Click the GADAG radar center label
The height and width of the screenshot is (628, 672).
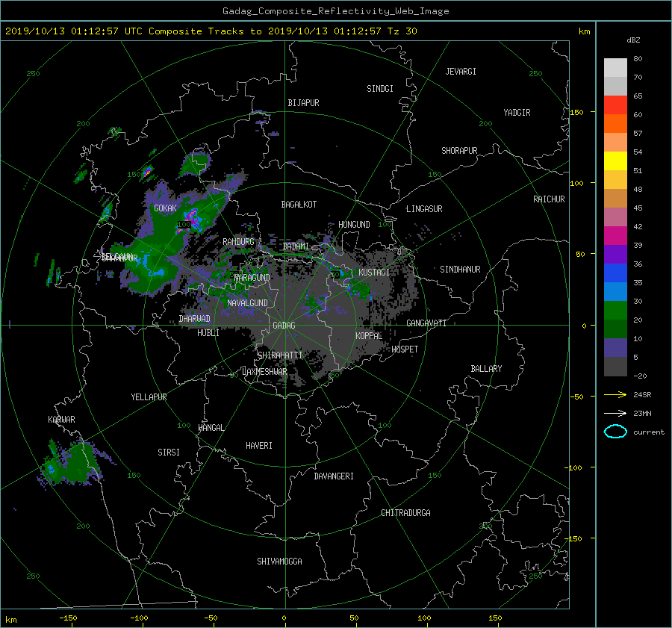pos(284,326)
